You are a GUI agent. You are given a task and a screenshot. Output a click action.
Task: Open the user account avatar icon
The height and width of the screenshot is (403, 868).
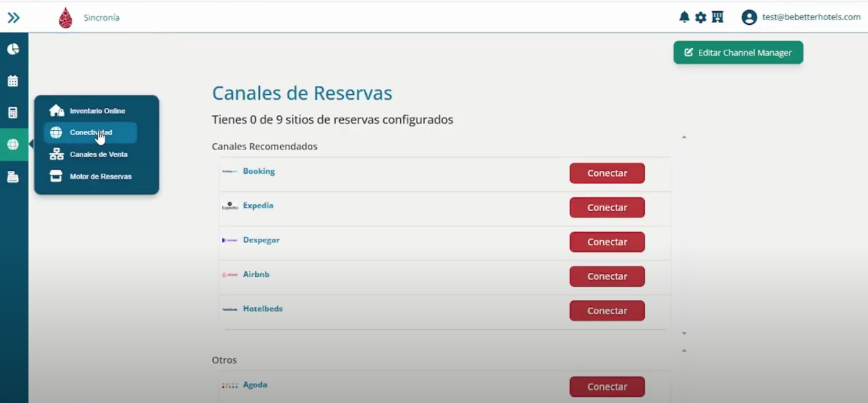[749, 17]
